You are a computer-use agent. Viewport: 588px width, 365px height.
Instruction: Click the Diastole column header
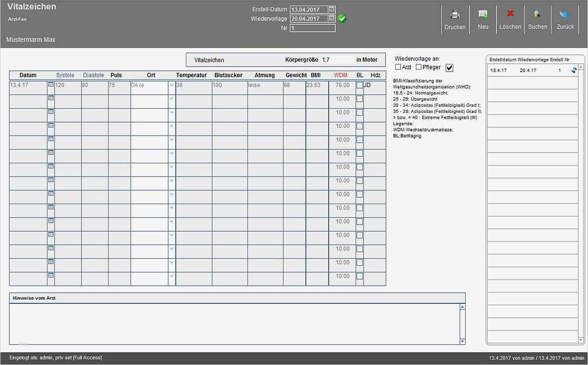click(93, 75)
